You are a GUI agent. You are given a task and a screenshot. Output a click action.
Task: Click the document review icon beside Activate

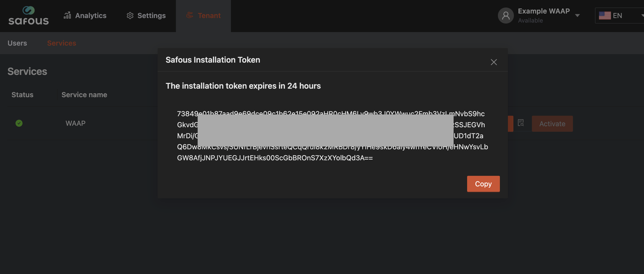pyautogui.click(x=521, y=123)
